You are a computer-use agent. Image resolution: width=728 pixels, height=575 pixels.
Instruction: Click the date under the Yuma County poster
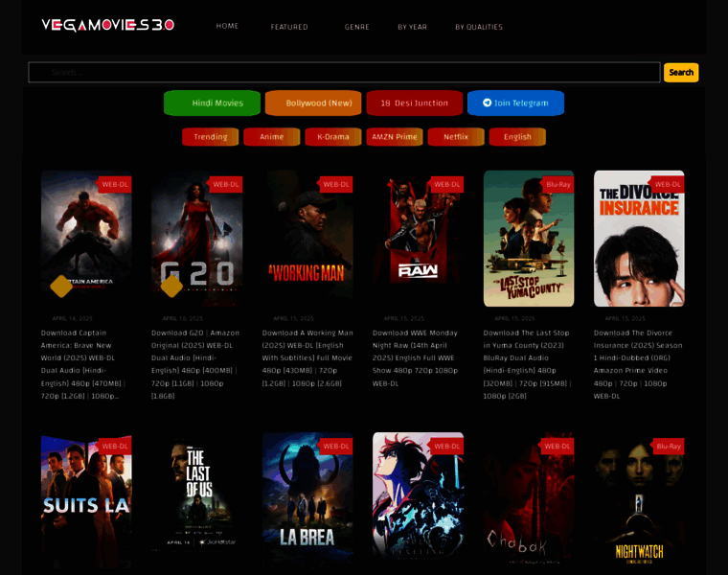tap(515, 318)
